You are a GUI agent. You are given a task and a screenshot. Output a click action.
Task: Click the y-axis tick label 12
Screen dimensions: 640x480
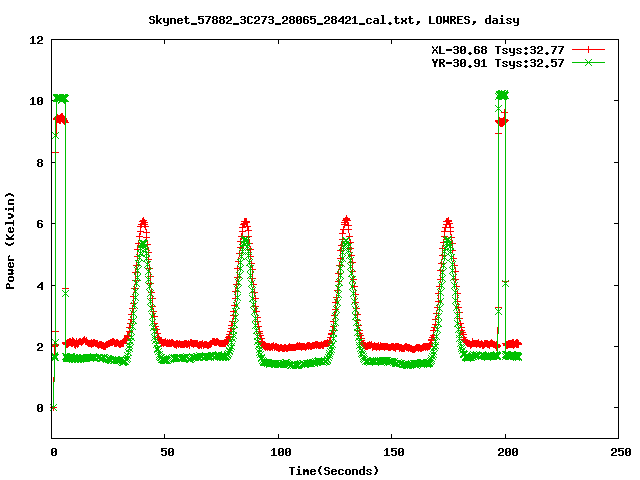coord(36,40)
